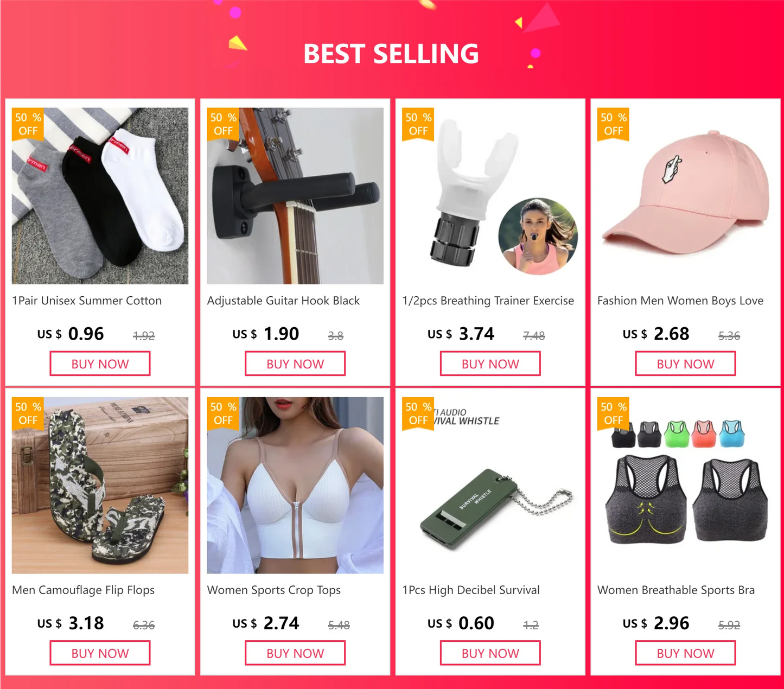The image size is (784, 689).
Task: Click 50% OFF badge on pink cap
Action: [613, 124]
